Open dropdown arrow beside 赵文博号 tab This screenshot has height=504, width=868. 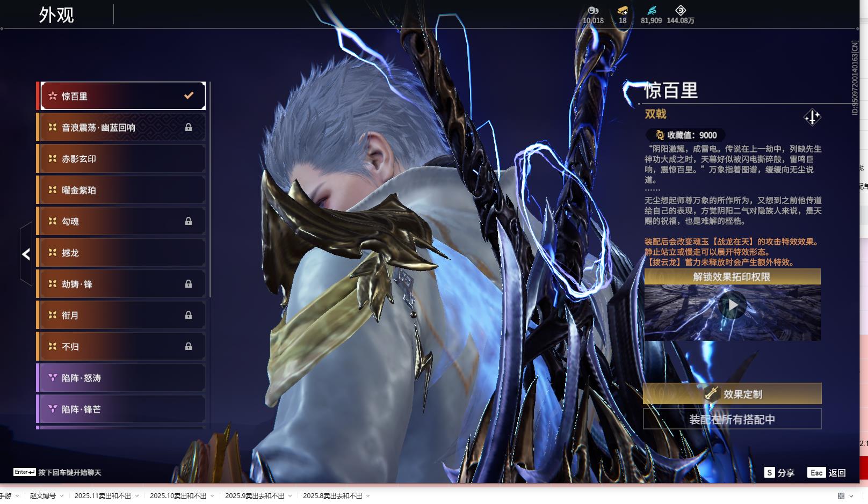[x=62, y=496]
